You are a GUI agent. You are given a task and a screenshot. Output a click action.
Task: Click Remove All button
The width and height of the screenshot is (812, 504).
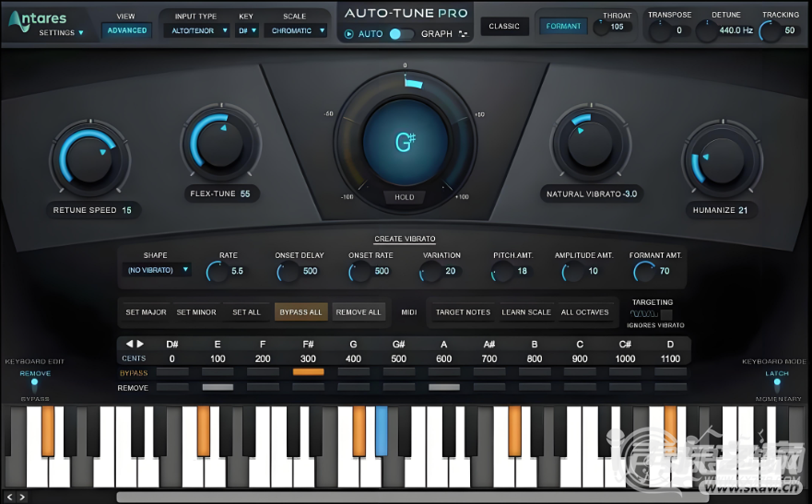pos(359,312)
